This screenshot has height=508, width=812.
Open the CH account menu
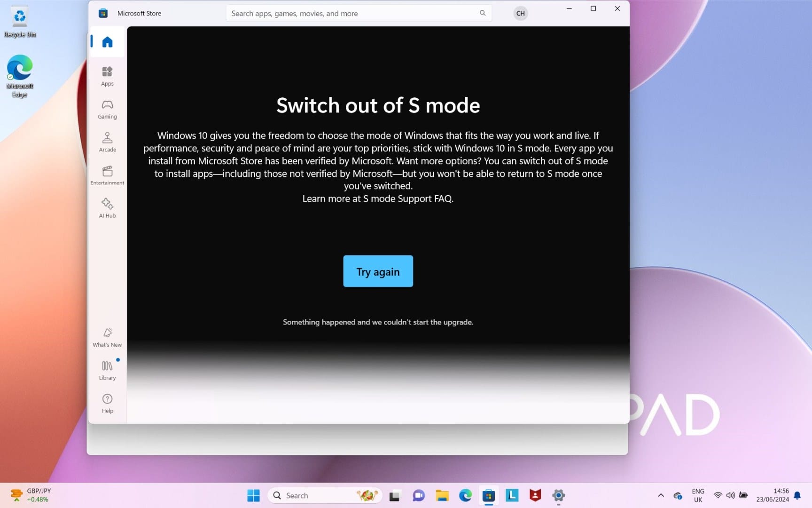click(x=520, y=13)
